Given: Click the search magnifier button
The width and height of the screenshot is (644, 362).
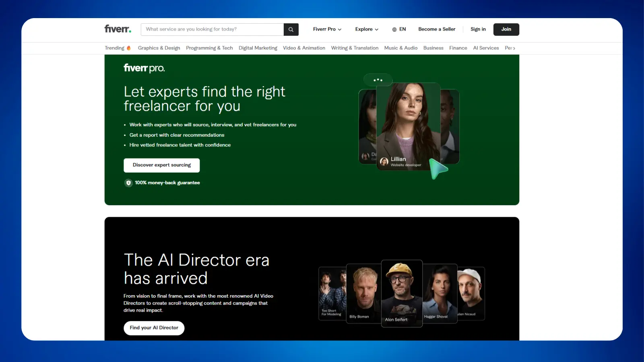Looking at the screenshot, I should 291,29.
